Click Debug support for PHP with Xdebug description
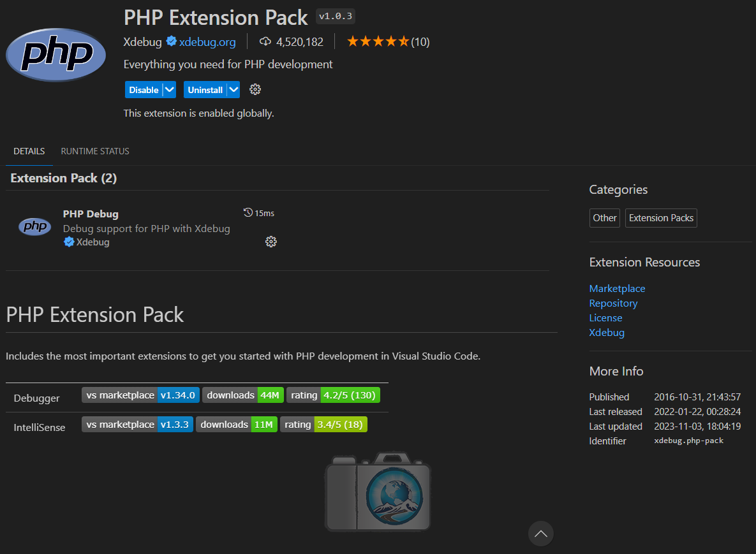 pyautogui.click(x=147, y=229)
